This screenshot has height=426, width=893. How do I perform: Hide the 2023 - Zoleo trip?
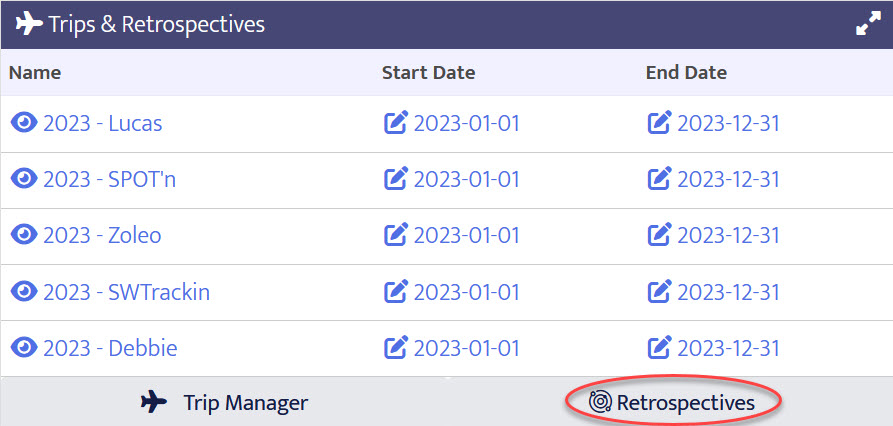tap(24, 235)
